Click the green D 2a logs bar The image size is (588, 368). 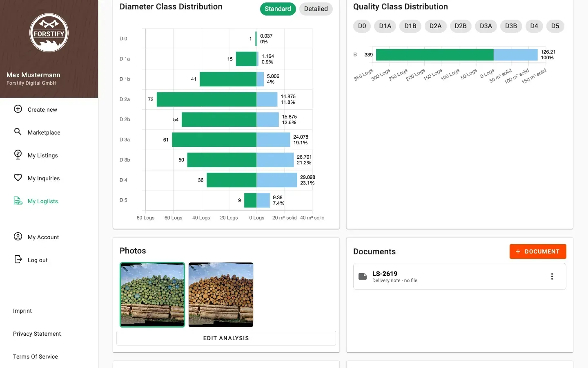[207, 99]
